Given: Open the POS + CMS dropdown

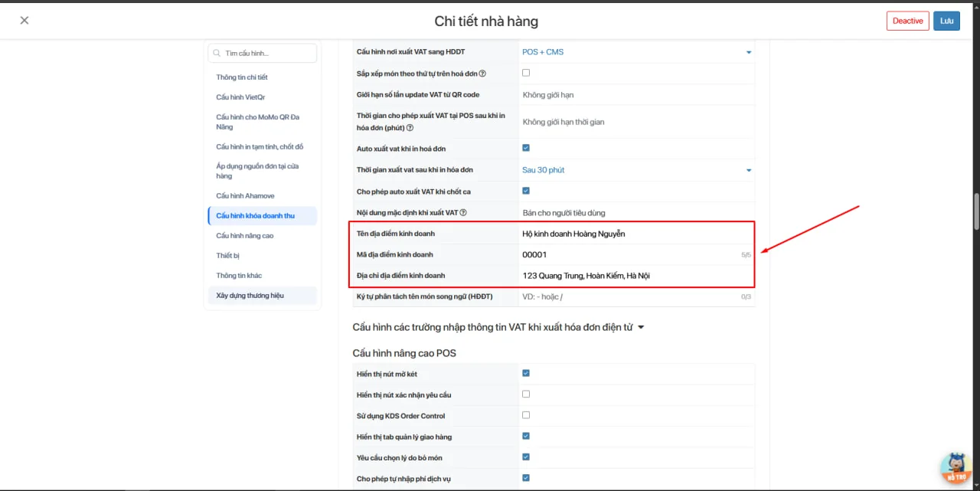Looking at the screenshot, I should (x=637, y=52).
